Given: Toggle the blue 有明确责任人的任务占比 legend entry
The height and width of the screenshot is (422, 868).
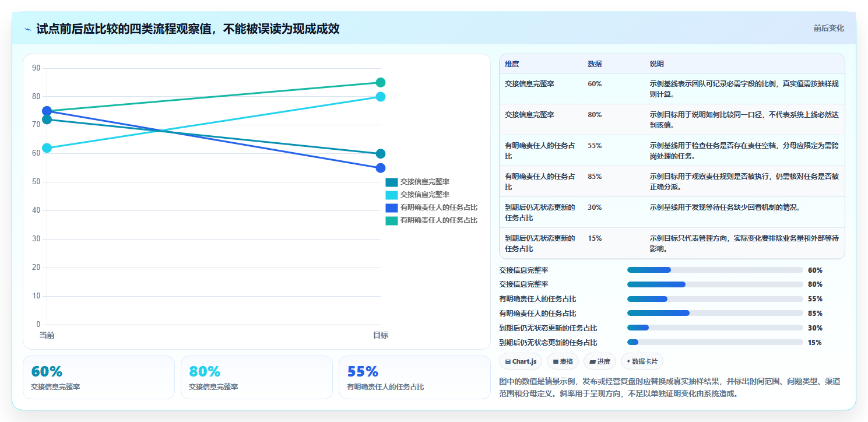Looking at the screenshot, I should pos(431,208).
